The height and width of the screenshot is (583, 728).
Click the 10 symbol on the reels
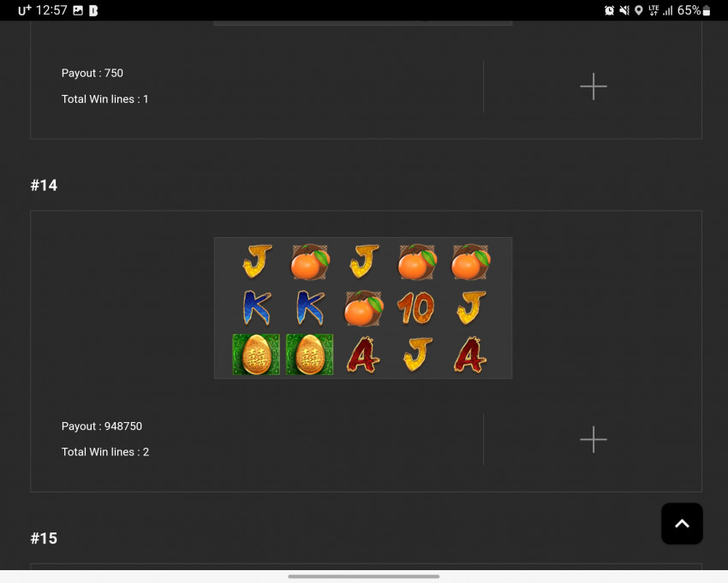[416, 307]
